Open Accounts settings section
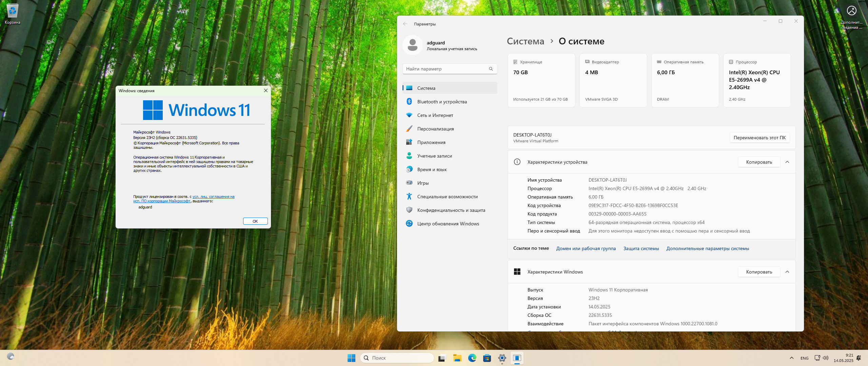868x366 pixels. pos(450,156)
